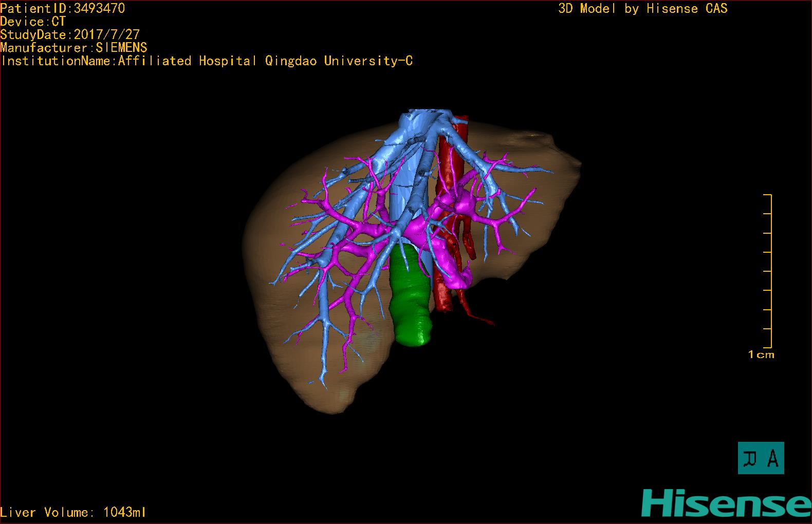
Task: Click the Liver Volume 1043ml readout
Action: (x=73, y=512)
